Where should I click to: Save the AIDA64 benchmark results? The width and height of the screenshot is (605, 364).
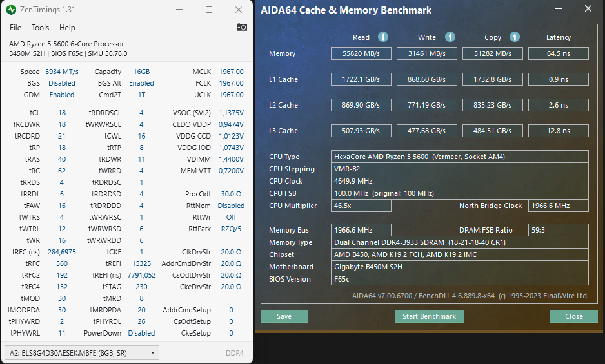284,316
